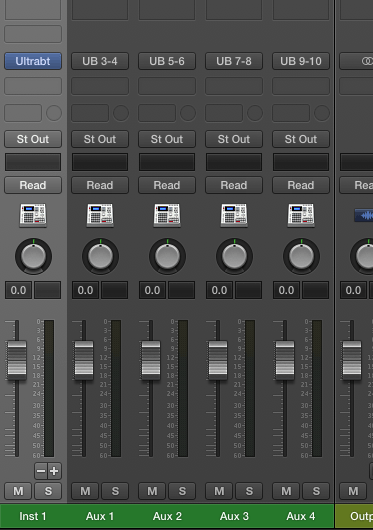Click the drum machine icon on Aux 1

click(x=100, y=215)
